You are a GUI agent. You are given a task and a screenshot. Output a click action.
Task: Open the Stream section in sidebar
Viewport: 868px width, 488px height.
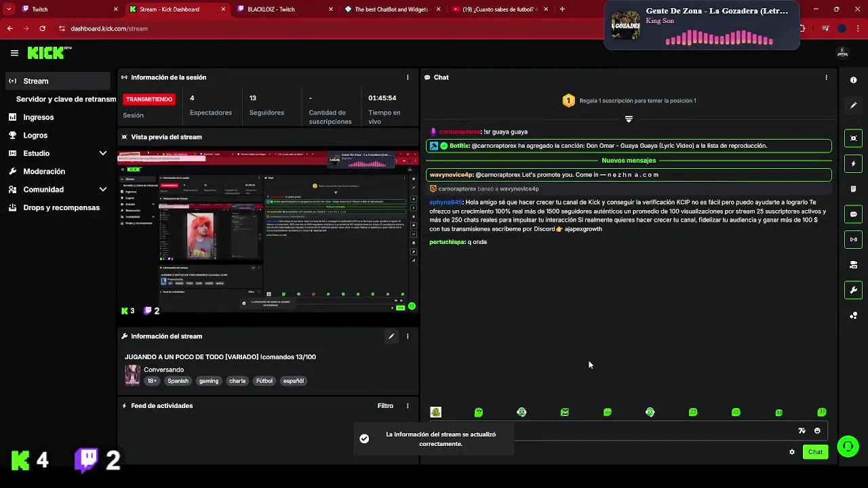pos(57,81)
